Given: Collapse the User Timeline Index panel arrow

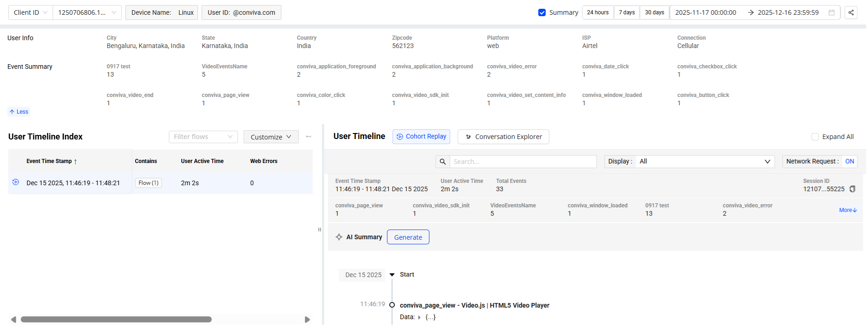Looking at the screenshot, I should tap(309, 137).
